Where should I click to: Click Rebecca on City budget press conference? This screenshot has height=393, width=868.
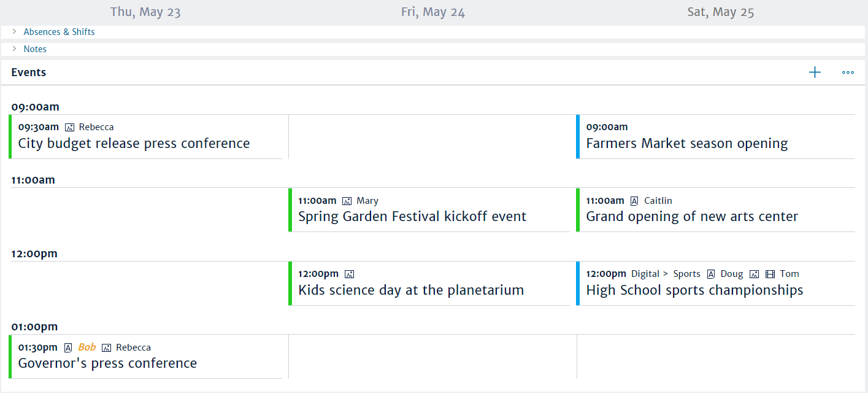(x=96, y=126)
